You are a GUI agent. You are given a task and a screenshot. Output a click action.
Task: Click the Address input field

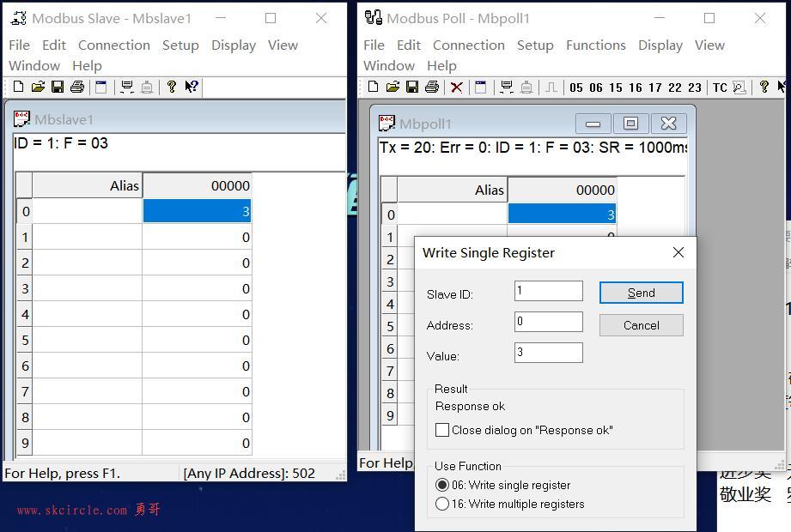(548, 322)
